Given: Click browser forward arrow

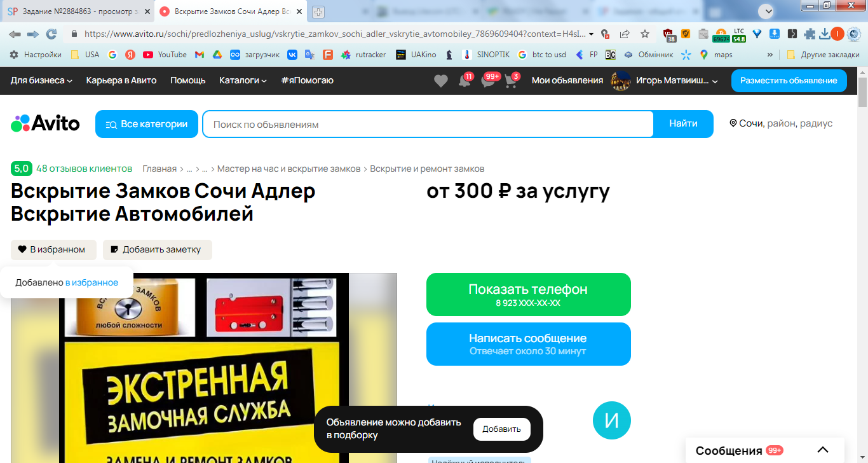Looking at the screenshot, I should (x=33, y=34).
